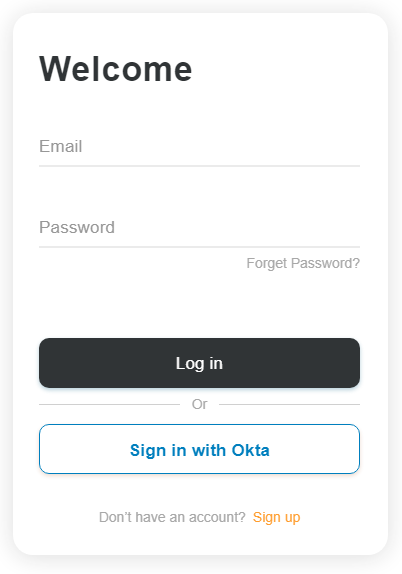Click the underline beneath the Email field

point(200,166)
